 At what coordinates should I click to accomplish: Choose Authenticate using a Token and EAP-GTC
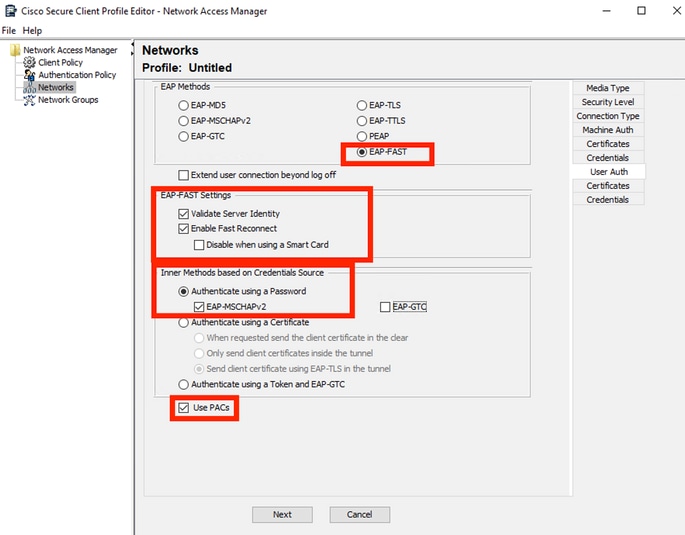[183, 384]
